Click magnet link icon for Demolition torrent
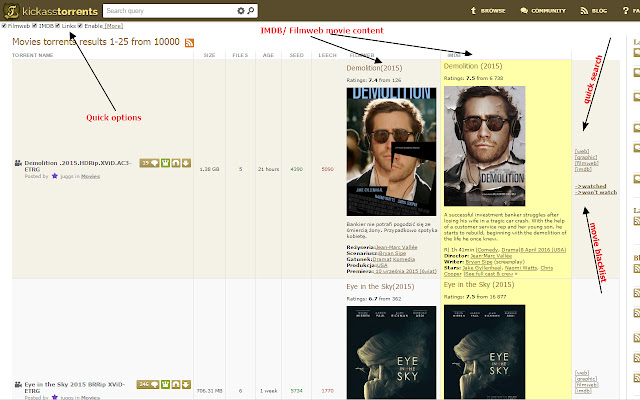Image resolution: width=640 pixels, height=400 pixels. [176, 163]
